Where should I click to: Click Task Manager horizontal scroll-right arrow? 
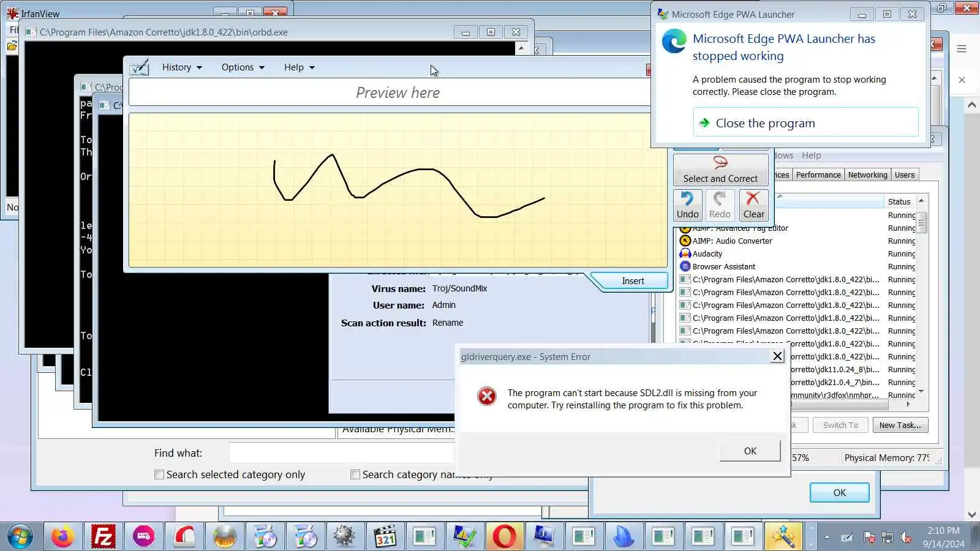[908, 405]
